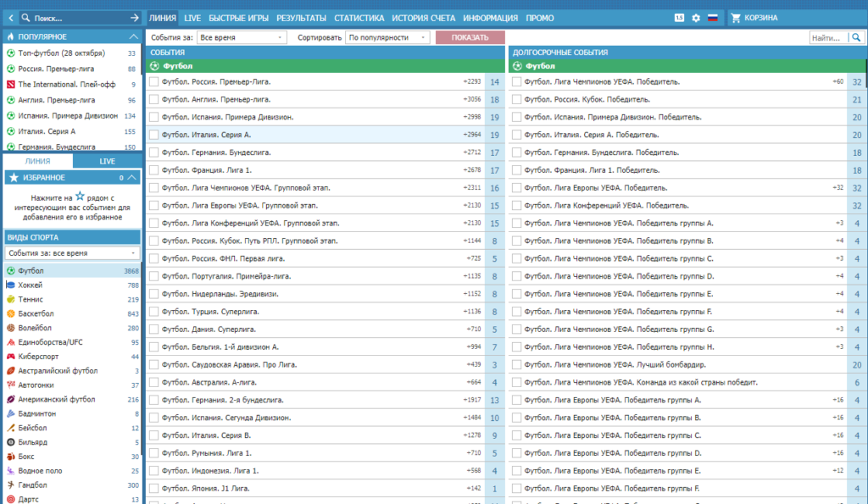The height and width of the screenshot is (504, 868).
Task: Open Быстрые игры menu item
Action: coord(238,19)
